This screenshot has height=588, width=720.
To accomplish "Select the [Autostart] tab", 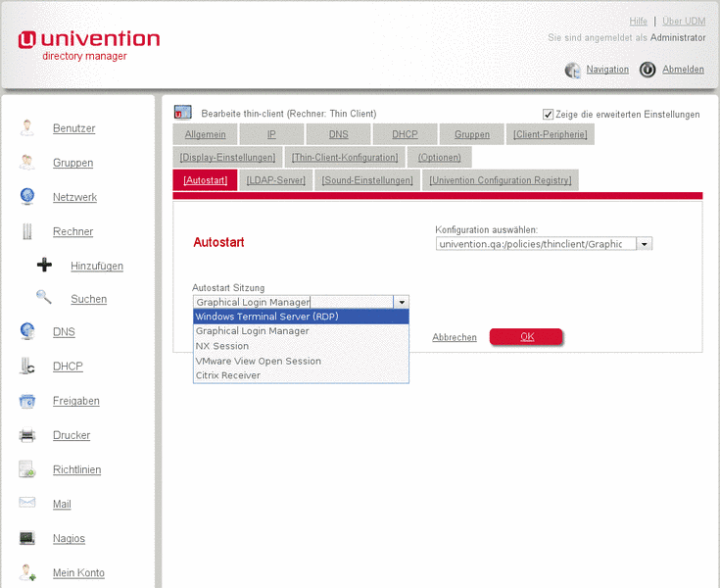I will [x=206, y=180].
